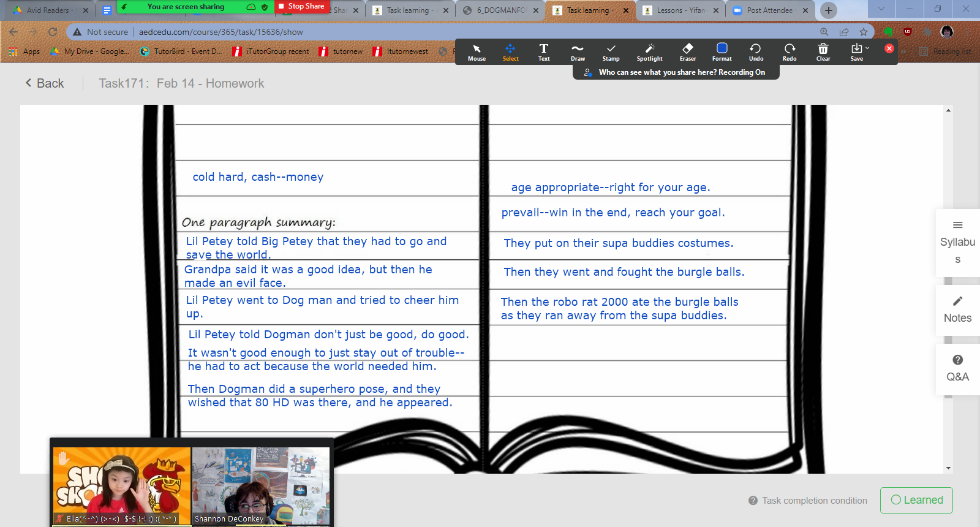Screen dimensions: 980x527
Task: Close the annotation toolbar with red X
Action: point(889,48)
